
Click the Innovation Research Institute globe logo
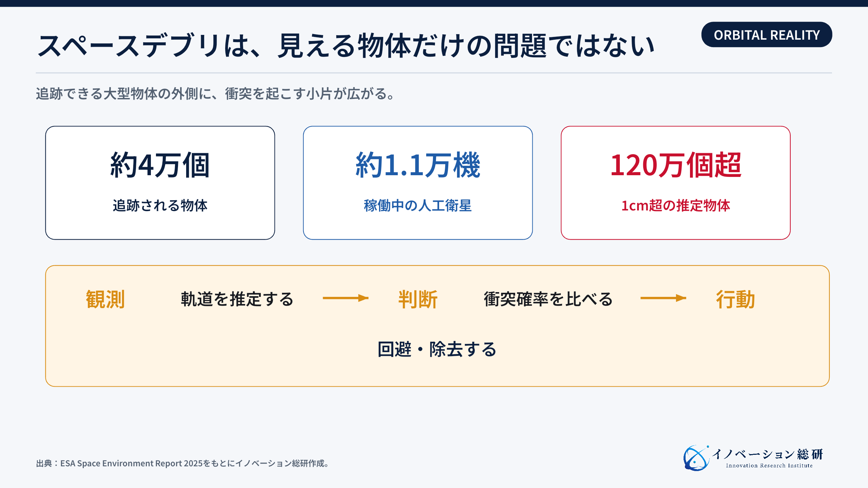(696, 458)
